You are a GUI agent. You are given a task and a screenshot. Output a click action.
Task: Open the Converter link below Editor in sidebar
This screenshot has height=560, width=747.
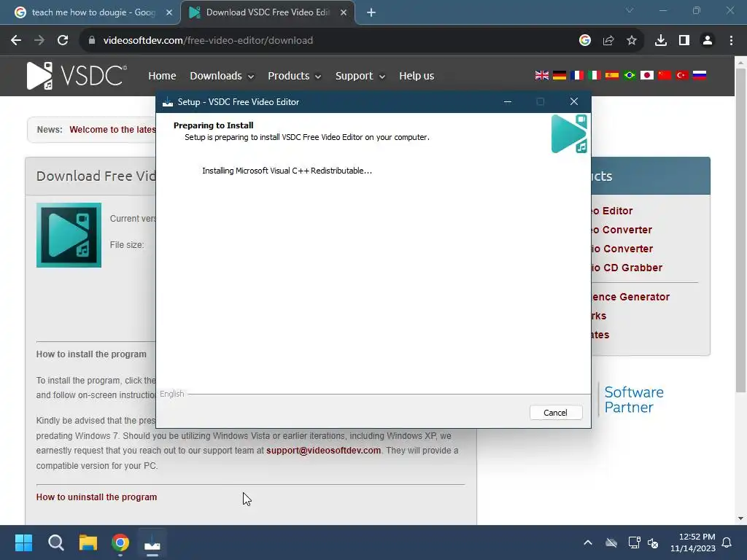tap(622, 230)
